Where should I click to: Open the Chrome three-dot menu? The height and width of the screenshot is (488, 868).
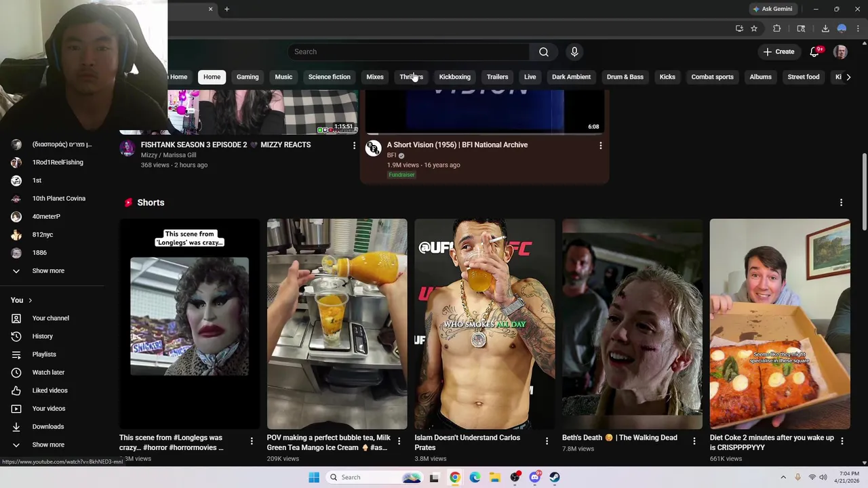click(858, 28)
